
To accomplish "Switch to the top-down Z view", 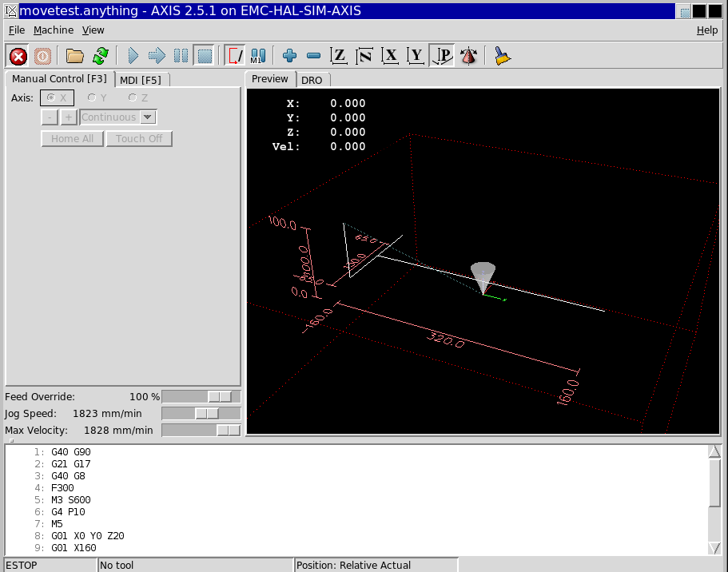I will (339, 56).
